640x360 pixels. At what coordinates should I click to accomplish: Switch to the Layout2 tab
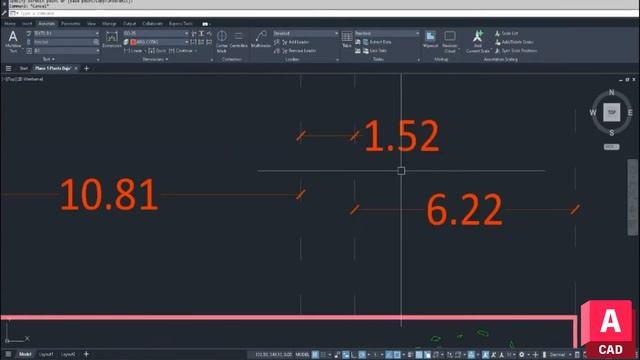[x=68, y=354]
